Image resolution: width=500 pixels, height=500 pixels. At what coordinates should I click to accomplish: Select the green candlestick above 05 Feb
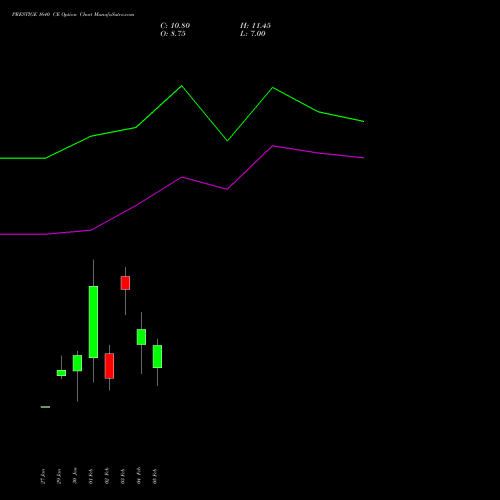point(157,356)
